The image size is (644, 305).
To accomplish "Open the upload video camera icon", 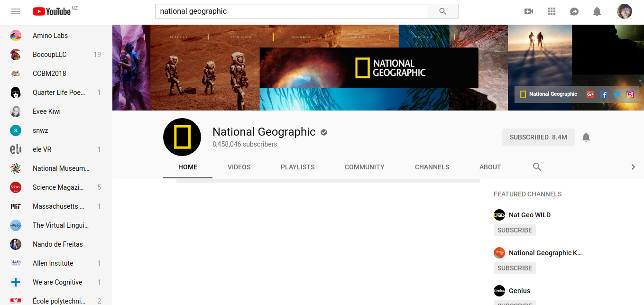I will 529,11.
